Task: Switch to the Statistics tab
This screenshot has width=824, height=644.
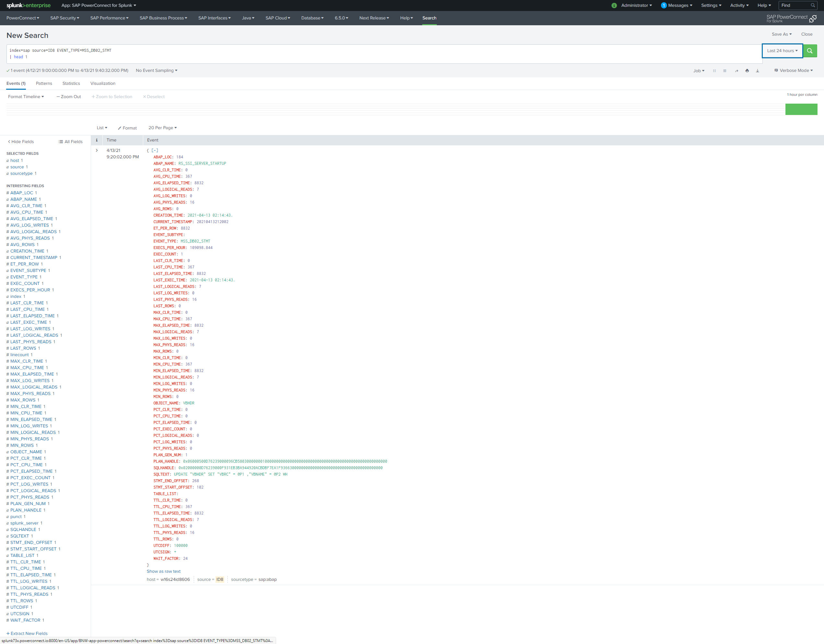Action: (x=71, y=83)
